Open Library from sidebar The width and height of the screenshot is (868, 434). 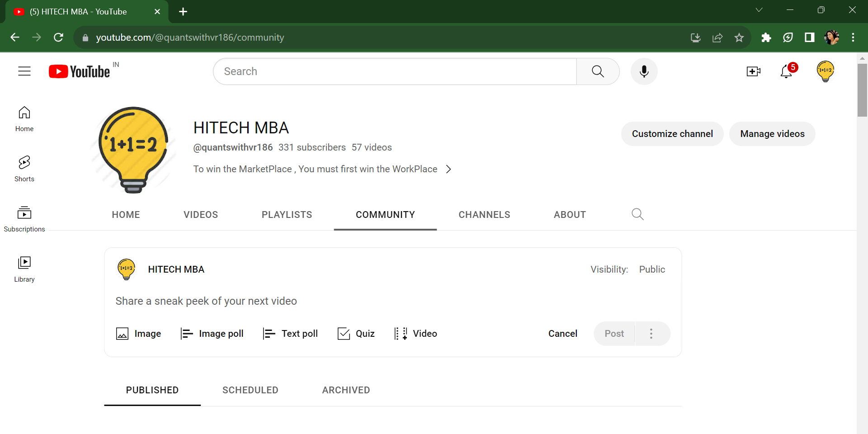24,269
